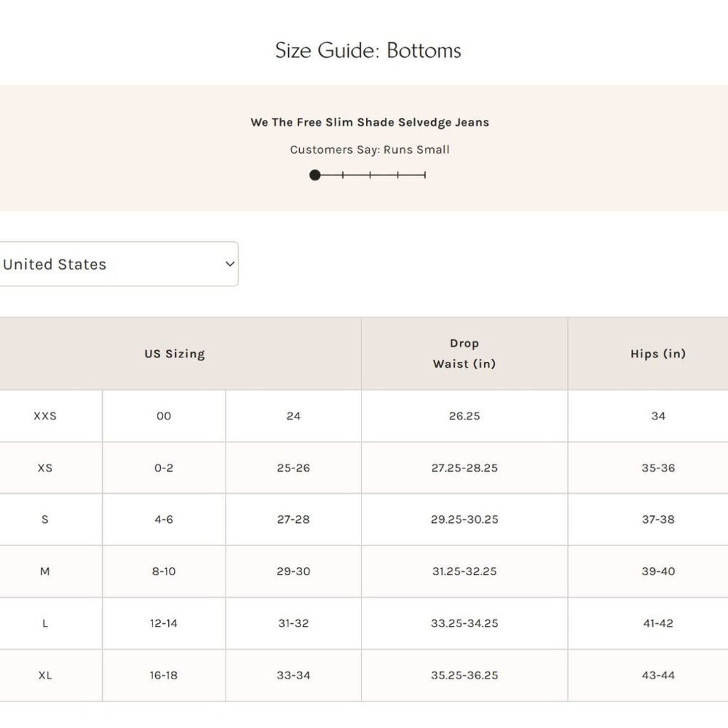Viewport: 728px width, 728px height.
Task: Click the far-right end tick of the fit scale
Action: (x=425, y=175)
